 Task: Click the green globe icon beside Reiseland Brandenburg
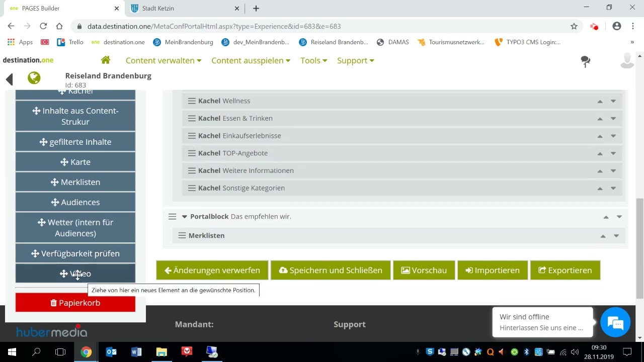coord(34,78)
